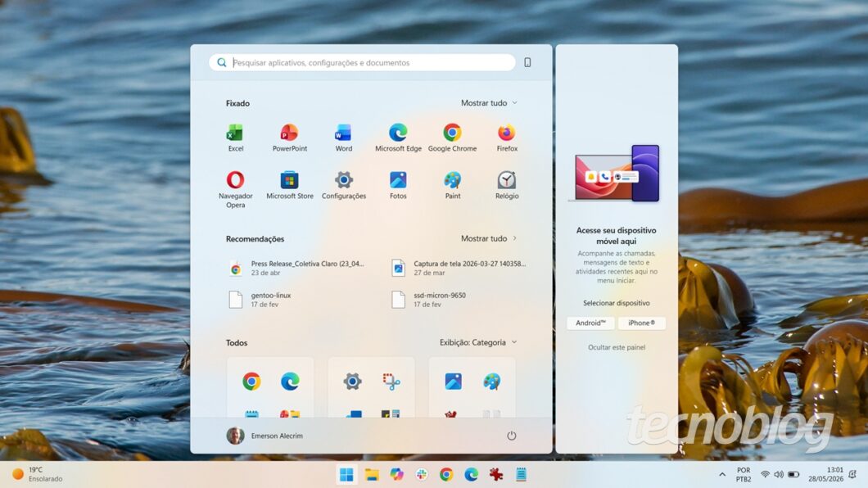
Task: Open the Press Release_Coletiva Claro recommended file
Action: [x=298, y=268]
